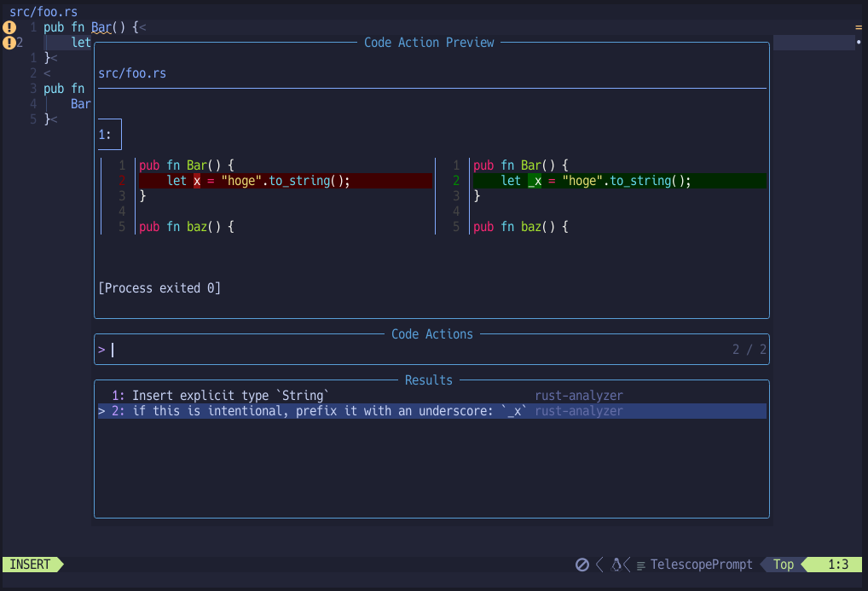Click the rust-analyzer label on result 1
The width and height of the screenshot is (868, 591).
[578, 396]
